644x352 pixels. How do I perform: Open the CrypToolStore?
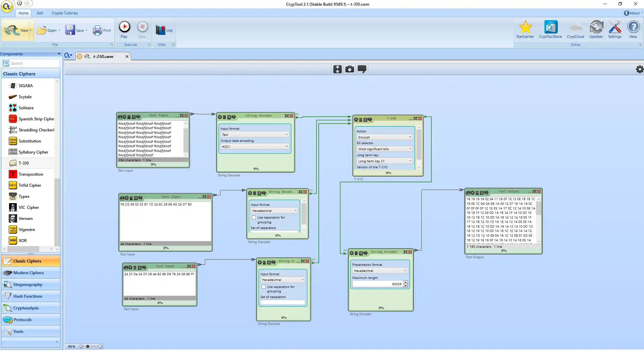pos(550,30)
